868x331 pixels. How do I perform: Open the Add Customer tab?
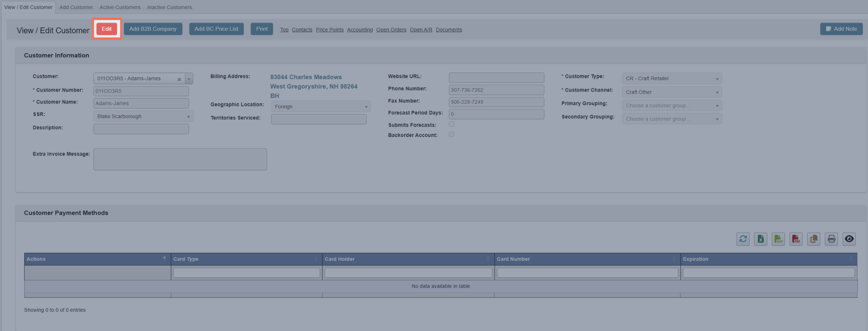pos(76,7)
